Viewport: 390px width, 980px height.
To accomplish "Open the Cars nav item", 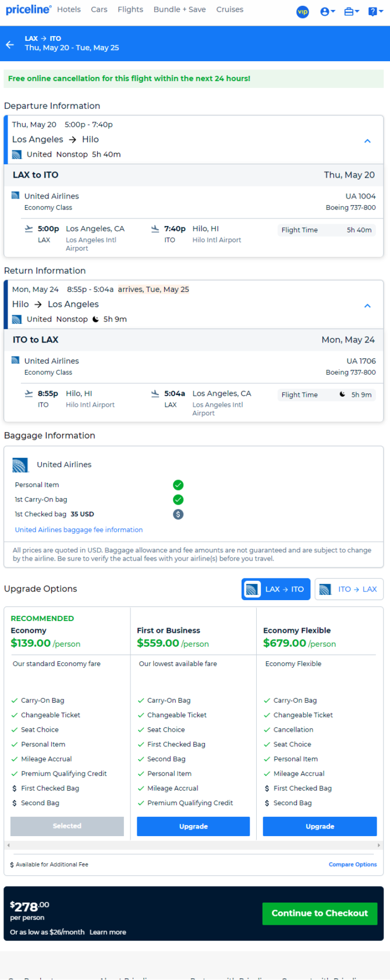I will pyautogui.click(x=99, y=9).
